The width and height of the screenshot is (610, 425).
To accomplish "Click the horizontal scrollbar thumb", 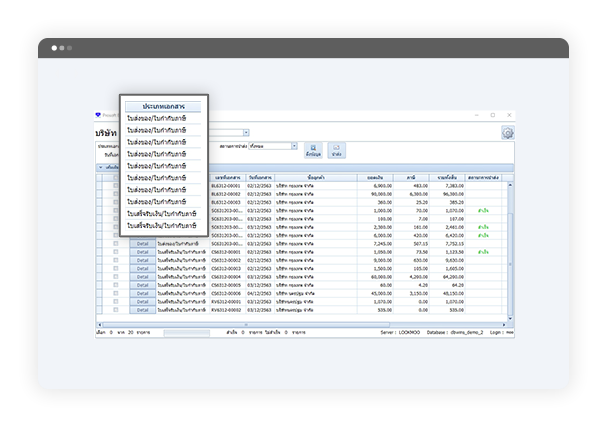I will [x=246, y=325].
